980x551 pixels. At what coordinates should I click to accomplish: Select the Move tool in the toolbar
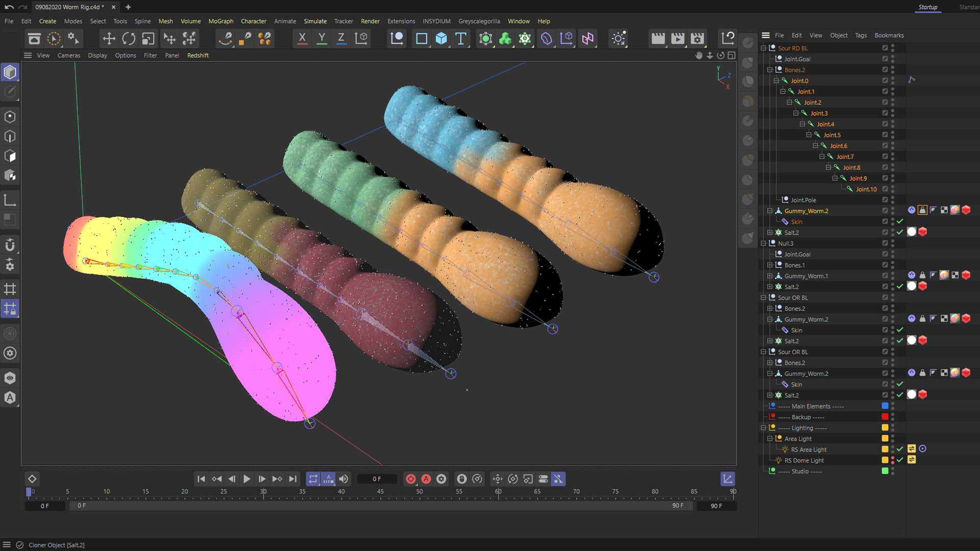coord(109,39)
